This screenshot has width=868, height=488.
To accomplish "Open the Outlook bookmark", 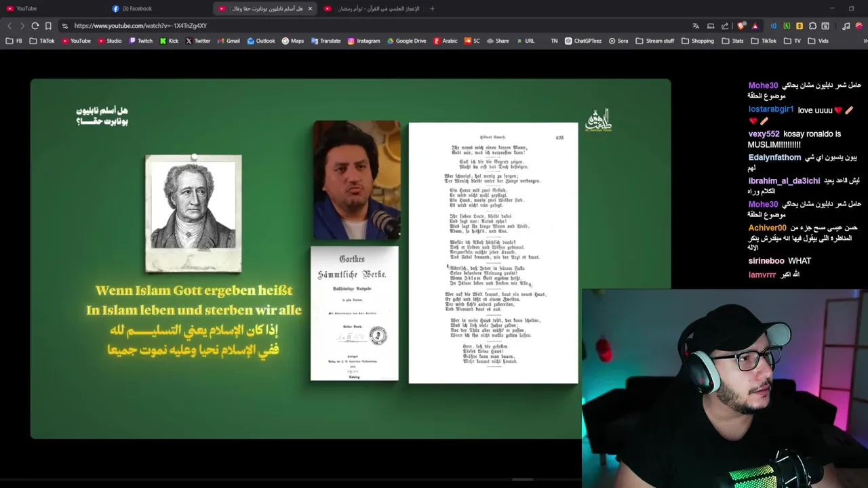I will tap(261, 41).
